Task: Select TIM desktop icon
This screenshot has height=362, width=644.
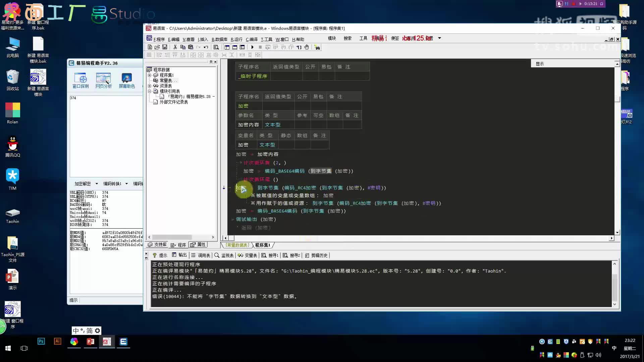Action: [12, 180]
